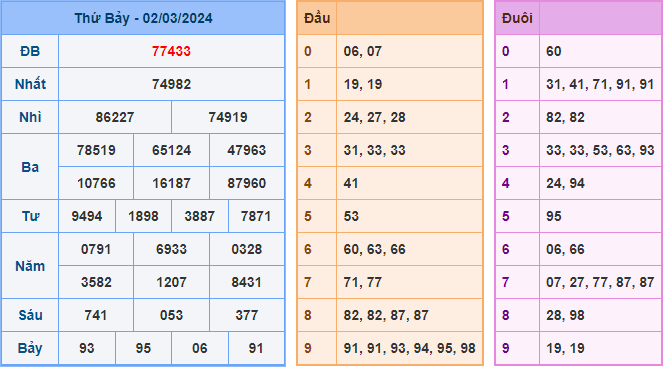Image resolution: width=664 pixels, height=367 pixels.
Task: Select Đuôi row 0 value 60
Action: (x=553, y=51)
